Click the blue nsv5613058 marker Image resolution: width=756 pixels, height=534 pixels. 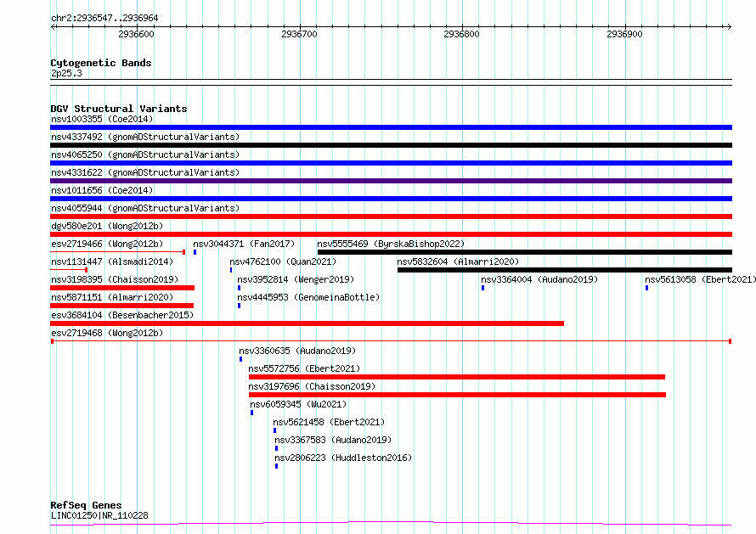click(646, 288)
